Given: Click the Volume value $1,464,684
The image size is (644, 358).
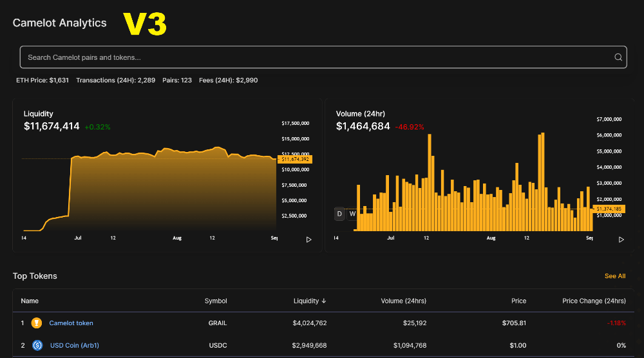Looking at the screenshot, I should click(x=363, y=126).
